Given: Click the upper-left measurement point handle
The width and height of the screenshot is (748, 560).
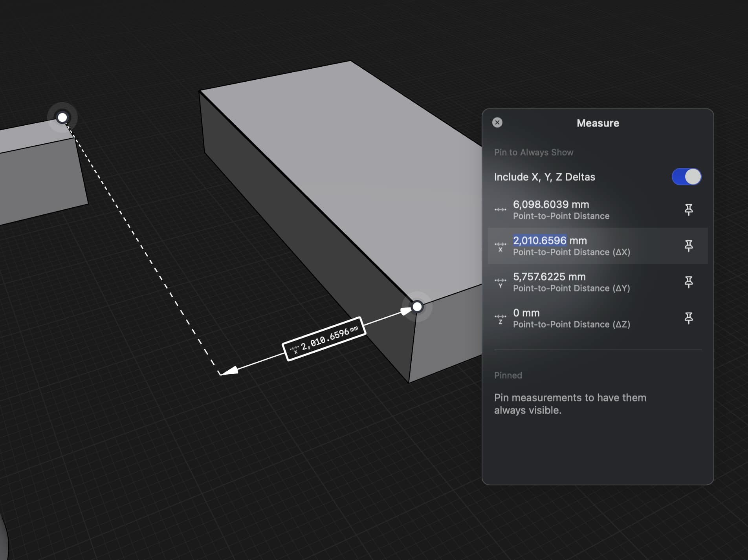Looking at the screenshot, I should 62,117.
